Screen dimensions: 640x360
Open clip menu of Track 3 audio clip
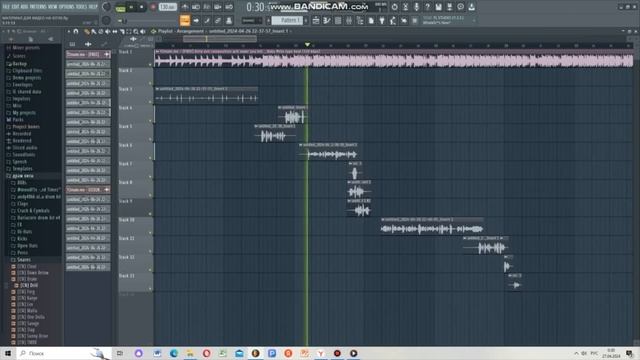pos(157,89)
